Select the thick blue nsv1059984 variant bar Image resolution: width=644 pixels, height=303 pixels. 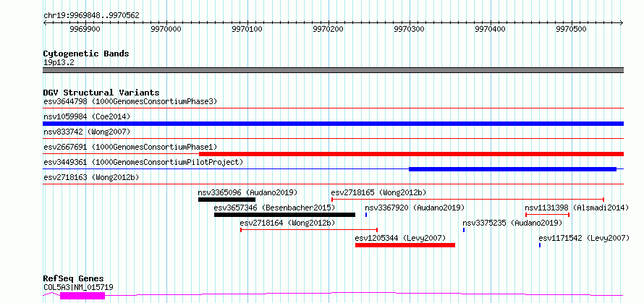point(334,124)
